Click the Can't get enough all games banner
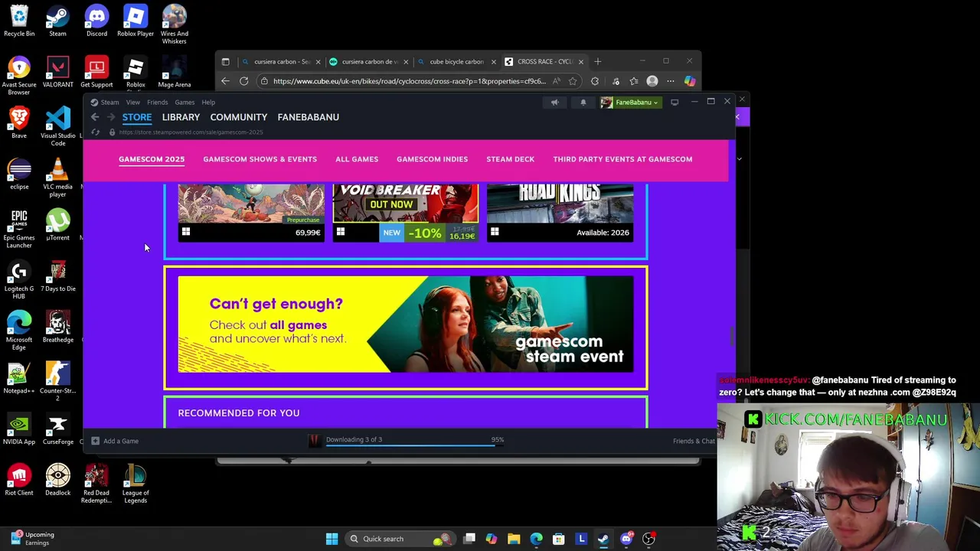 click(406, 324)
